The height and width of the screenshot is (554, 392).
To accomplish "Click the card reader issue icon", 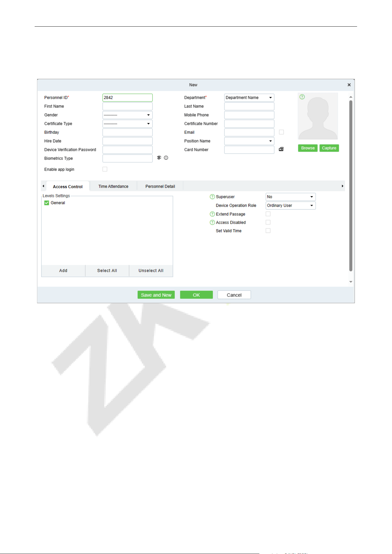I will coord(281,149).
